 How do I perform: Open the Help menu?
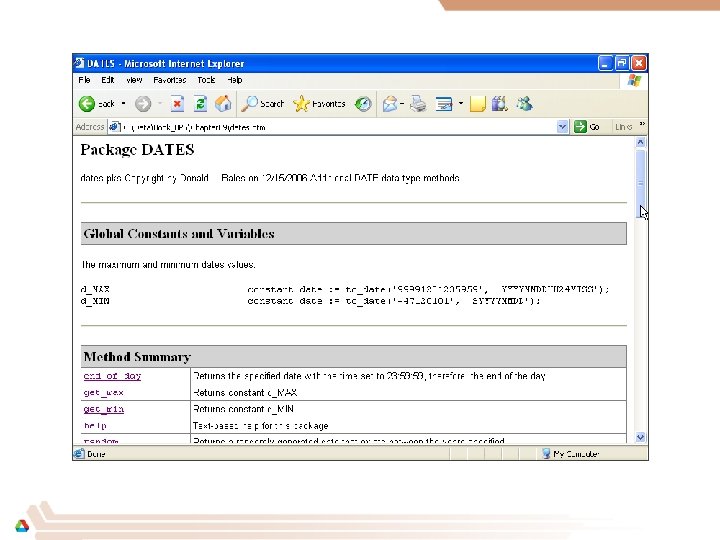234,80
